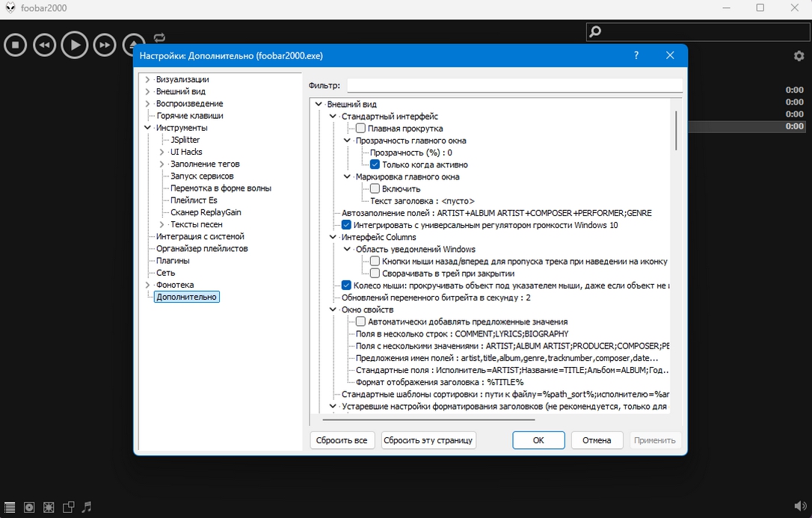Select Горячие клавиши in settings tree
The image size is (812, 518).
pyautogui.click(x=189, y=116)
